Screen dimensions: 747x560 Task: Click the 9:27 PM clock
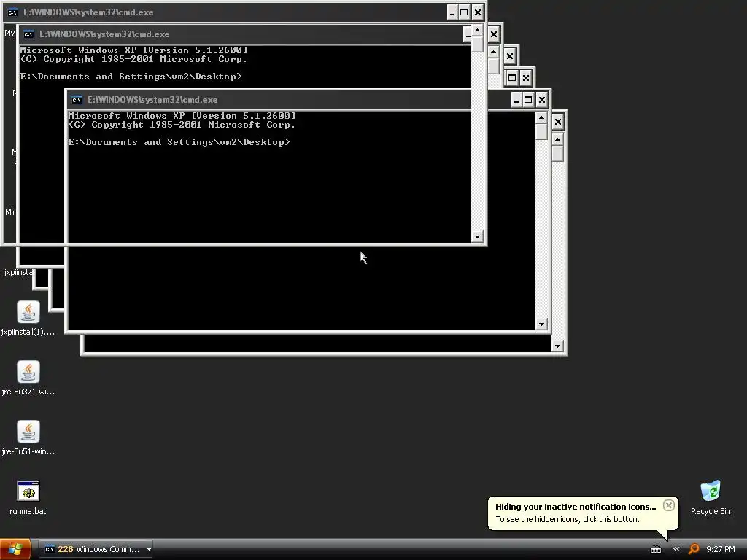[x=720, y=549]
